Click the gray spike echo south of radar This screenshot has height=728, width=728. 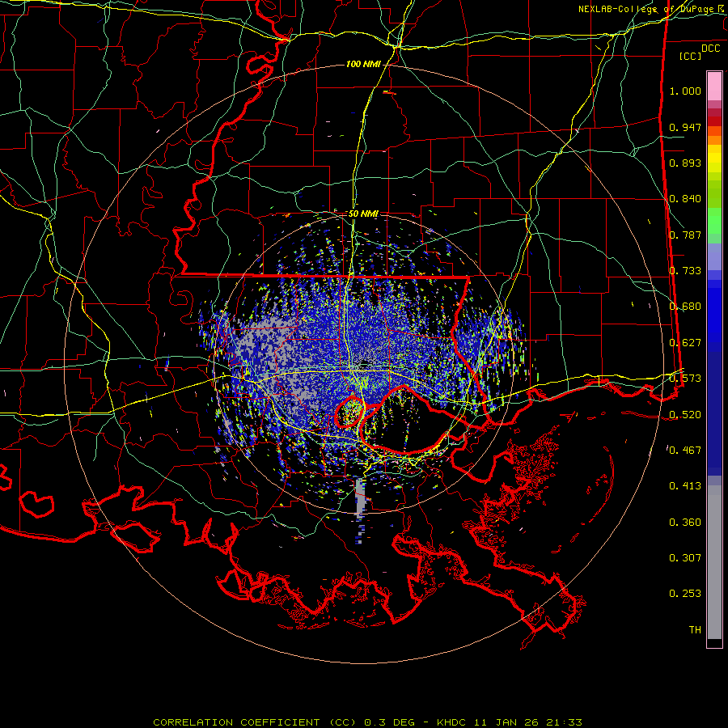click(x=360, y=497)
